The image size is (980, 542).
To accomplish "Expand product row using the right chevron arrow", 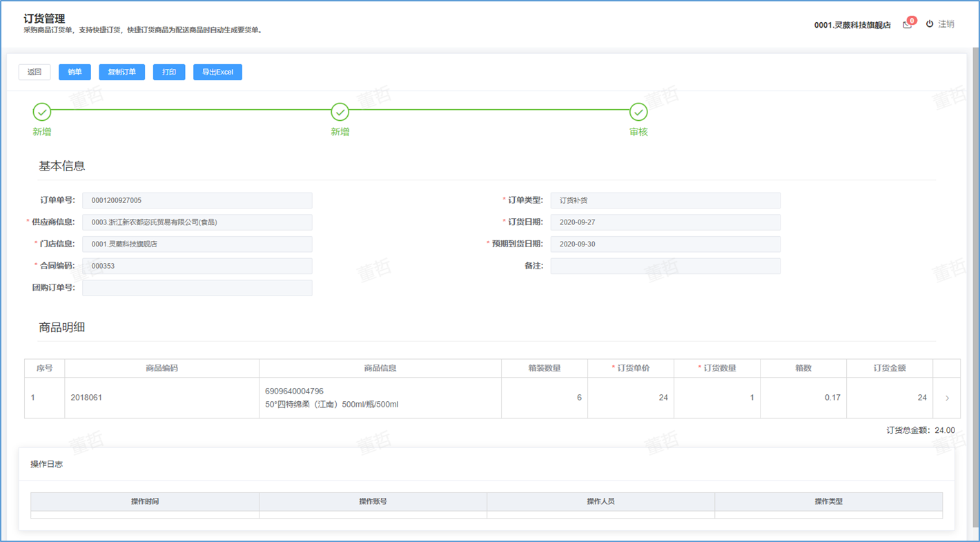I will (x=947, y=398).
